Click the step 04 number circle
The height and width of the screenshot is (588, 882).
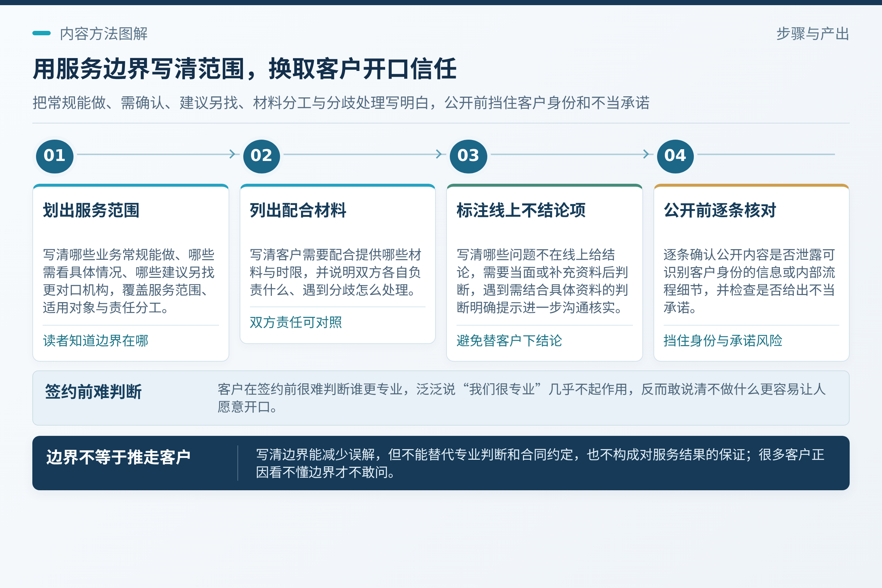point(675,156)
